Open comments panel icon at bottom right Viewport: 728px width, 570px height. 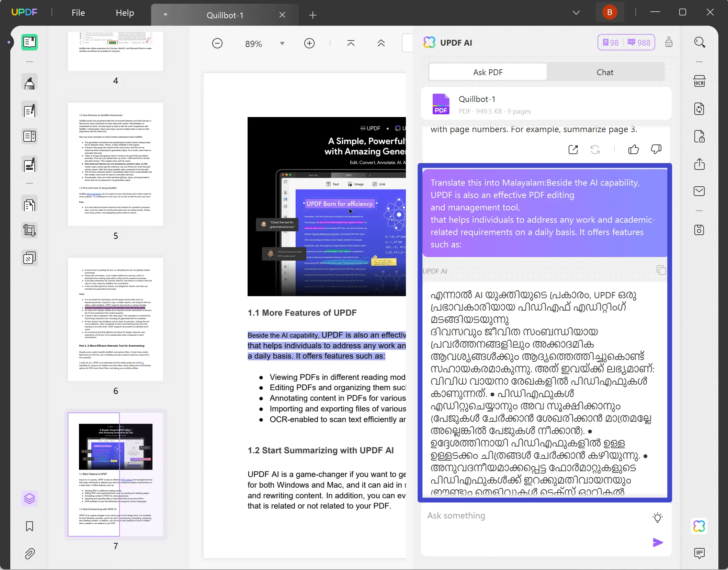click(699, 553)
